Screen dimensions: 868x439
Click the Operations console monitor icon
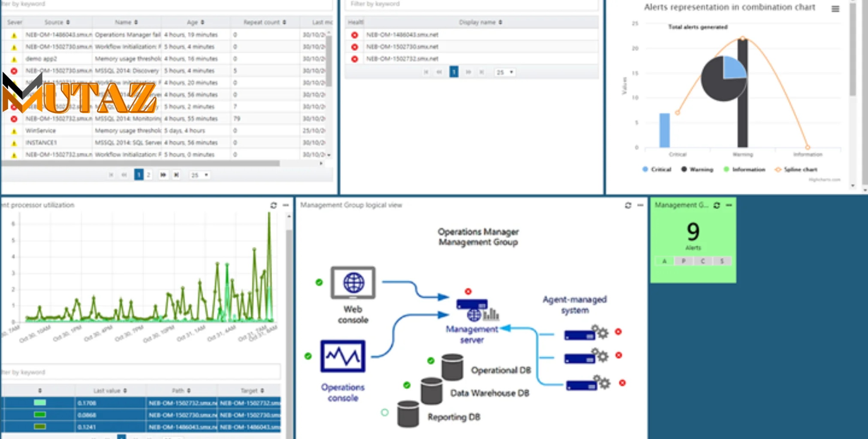coord(343,356)
